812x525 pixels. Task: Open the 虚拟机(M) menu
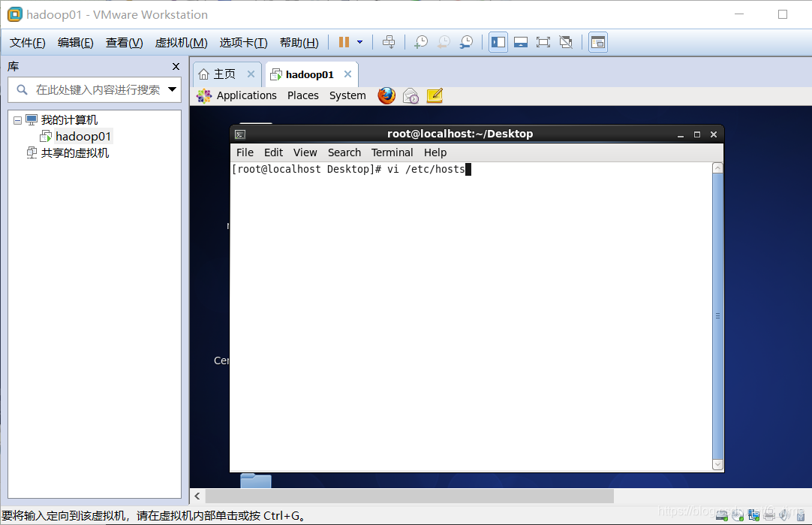click(x=182, y=43)
